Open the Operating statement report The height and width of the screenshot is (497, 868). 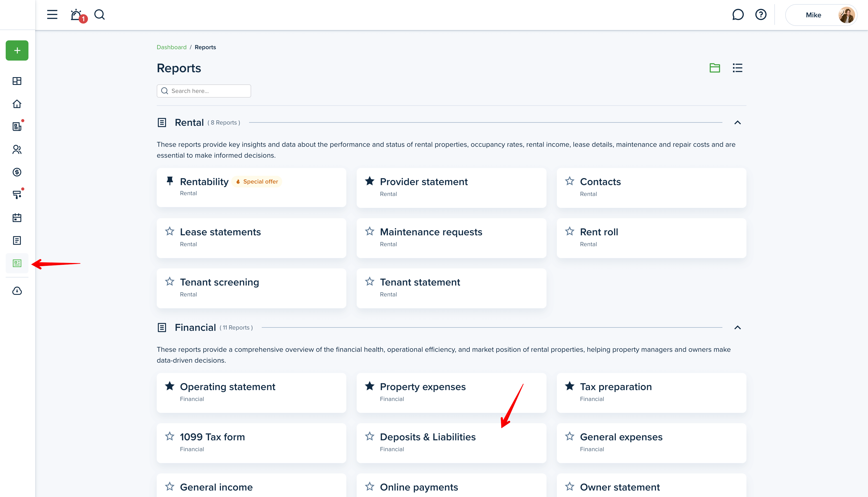coord(251,392)
